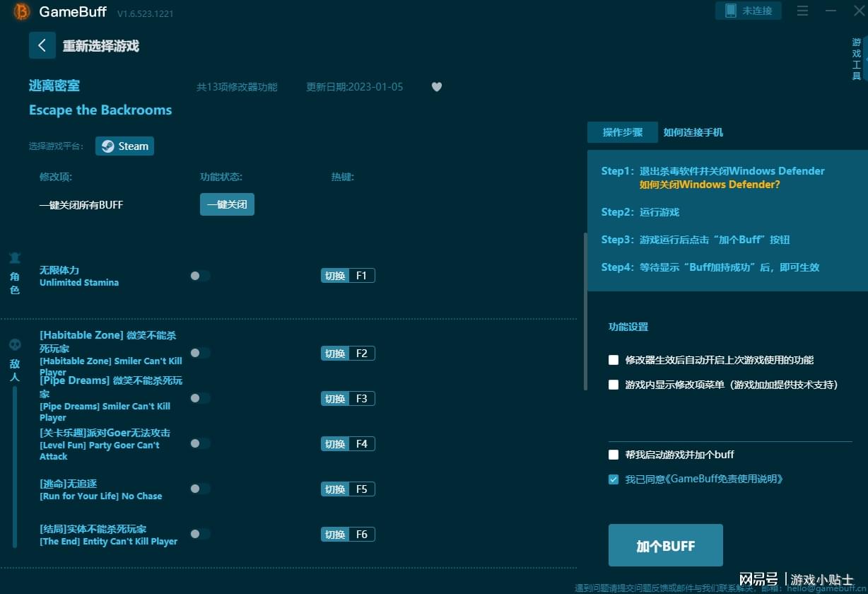The image size is (868, 594).
Task: Click F4 hotkey switch button
Action: 348,443
